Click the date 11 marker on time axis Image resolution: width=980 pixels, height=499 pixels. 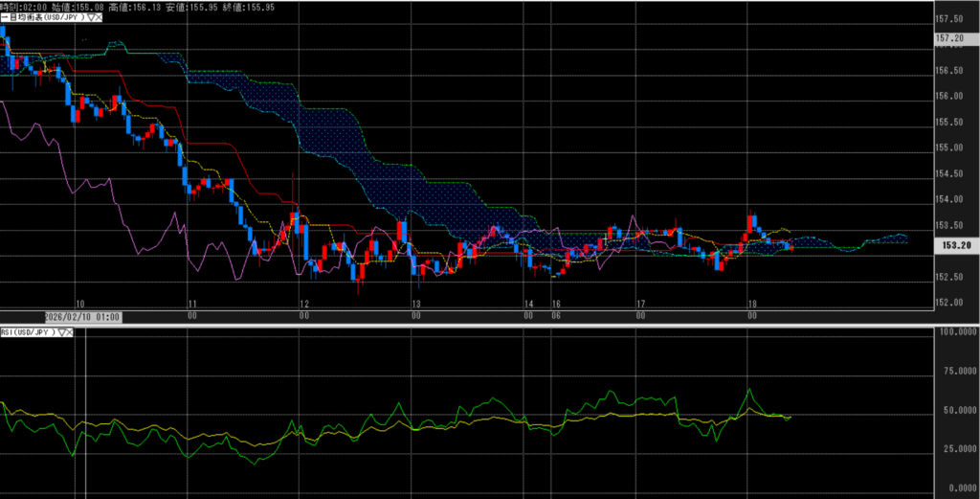coord(192,302)
